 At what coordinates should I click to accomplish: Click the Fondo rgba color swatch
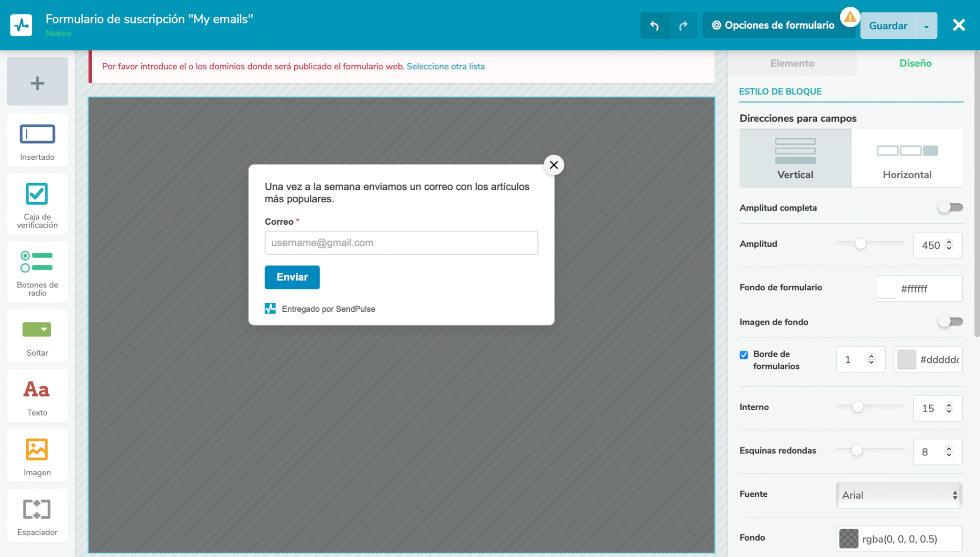[849, 539]
